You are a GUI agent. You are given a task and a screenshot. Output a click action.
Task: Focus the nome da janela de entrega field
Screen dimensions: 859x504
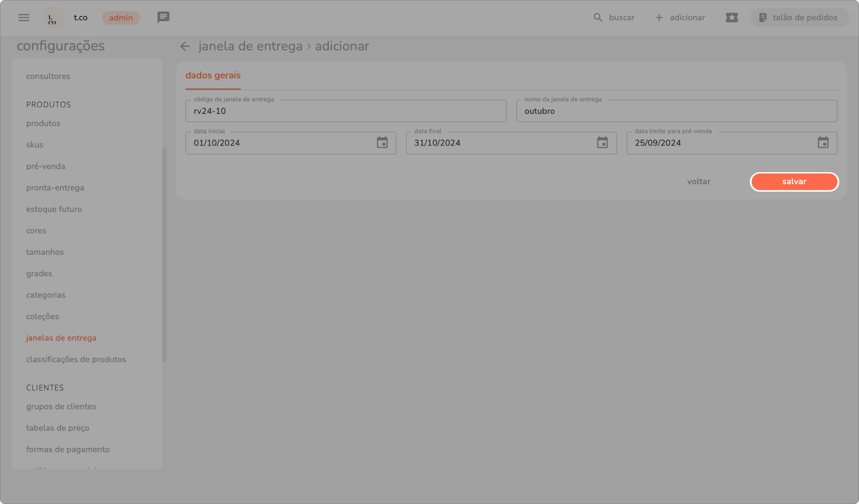pyautogui.click(x=676, y=111)
